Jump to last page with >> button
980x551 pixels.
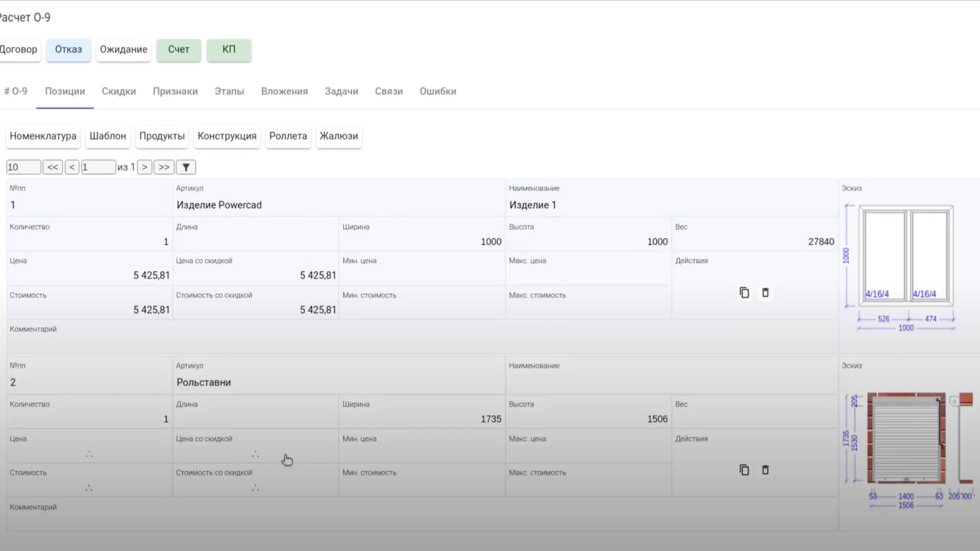(164, 167)
